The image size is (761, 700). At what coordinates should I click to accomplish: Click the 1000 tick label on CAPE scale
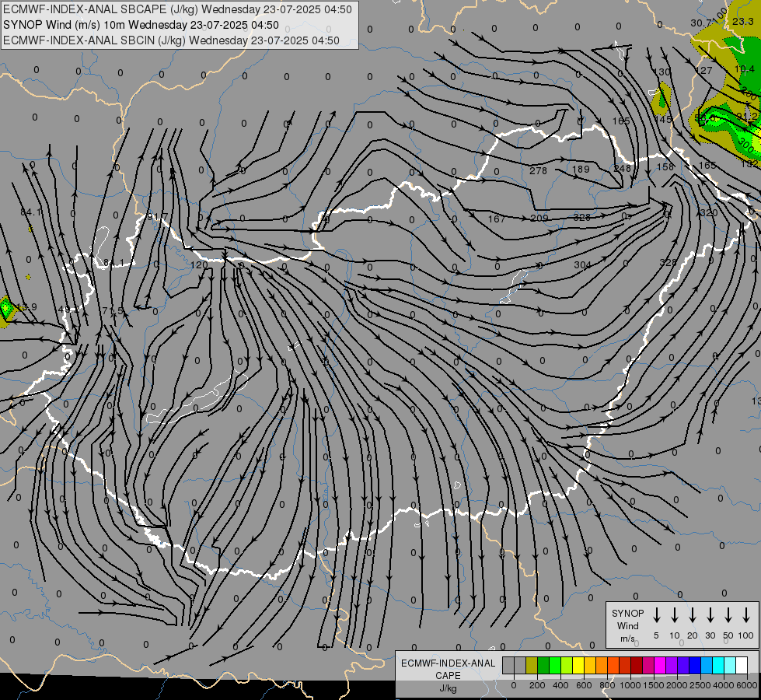click(630, 685)
